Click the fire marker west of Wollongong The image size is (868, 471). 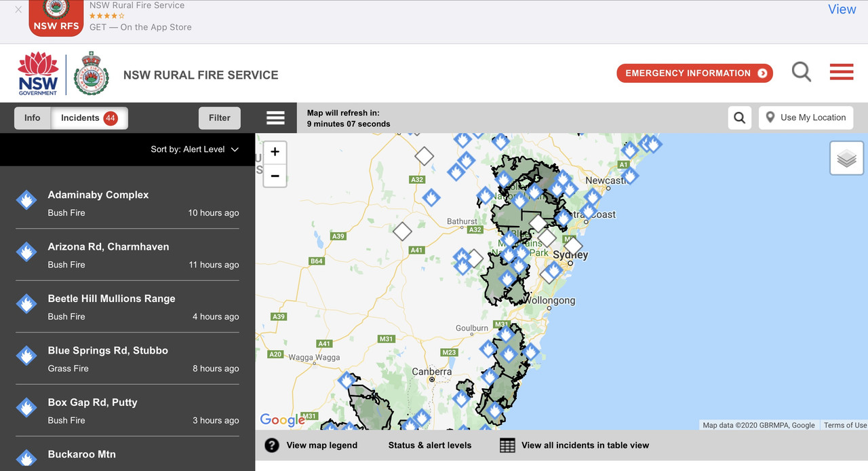(507, 279)
